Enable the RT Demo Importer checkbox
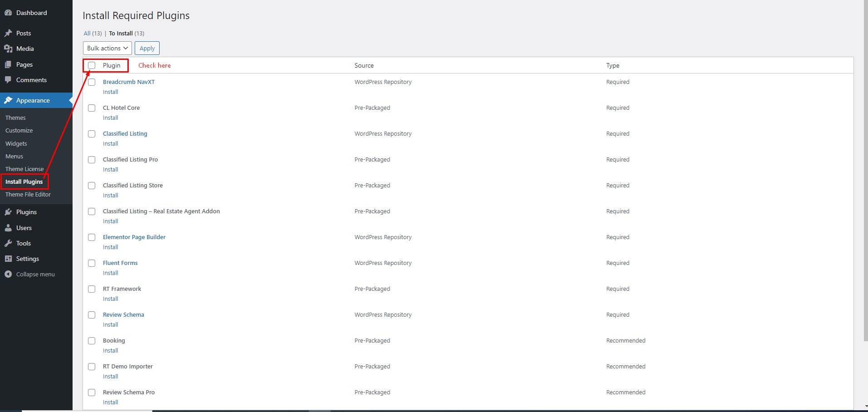This screenshot has height=412, width=868. (x=92, y=367)
